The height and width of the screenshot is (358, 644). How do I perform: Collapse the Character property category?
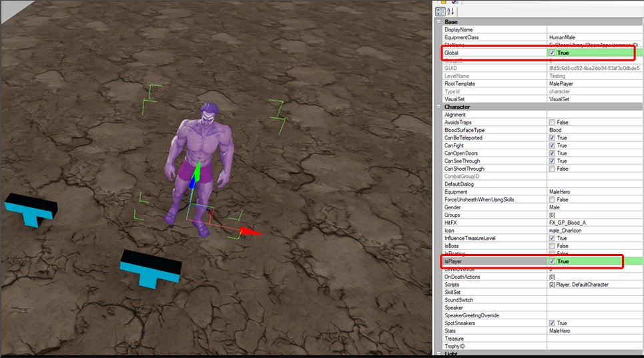coord(438,107)
